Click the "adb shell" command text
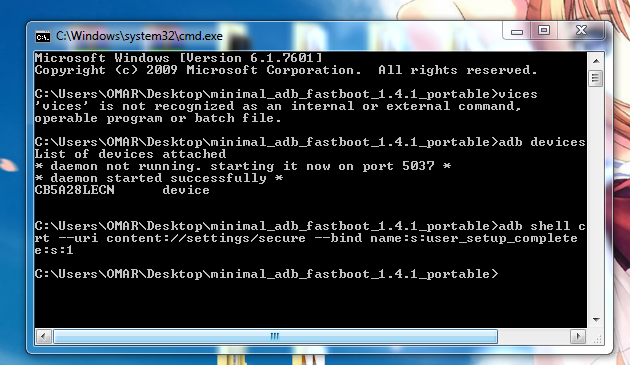 (534, 226)
